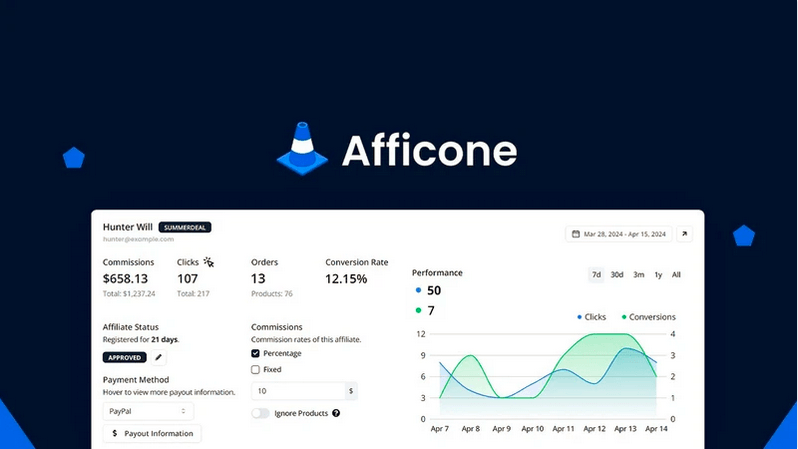Open the Mar 28 - Apr 15 date picker
Screen dimensions: 798x449
618,234
